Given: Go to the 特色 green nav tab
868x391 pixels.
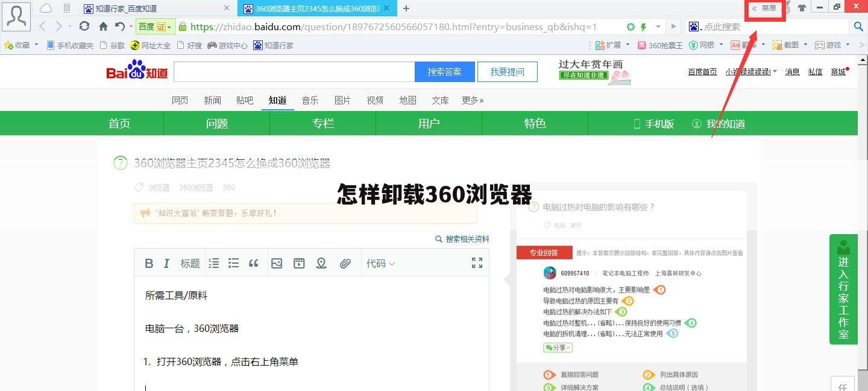Looking at the screenshot, I should [x=535, y=123].
